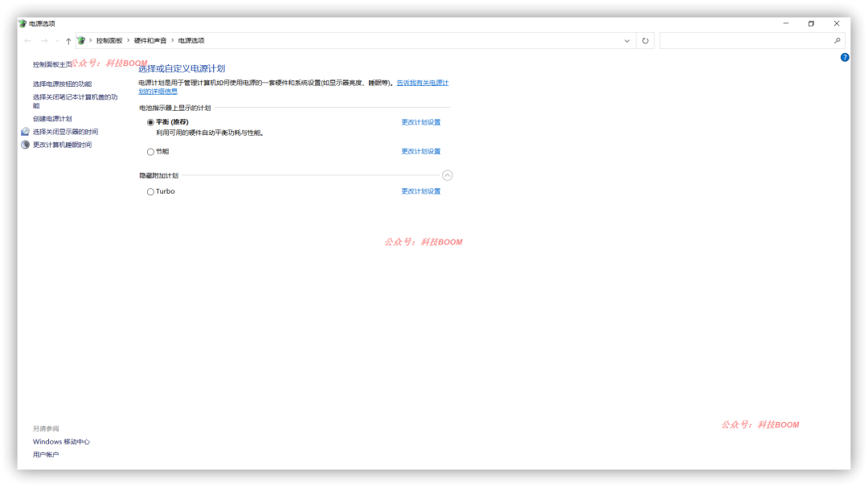Open Windows 移动中心 link

point(61,442)
